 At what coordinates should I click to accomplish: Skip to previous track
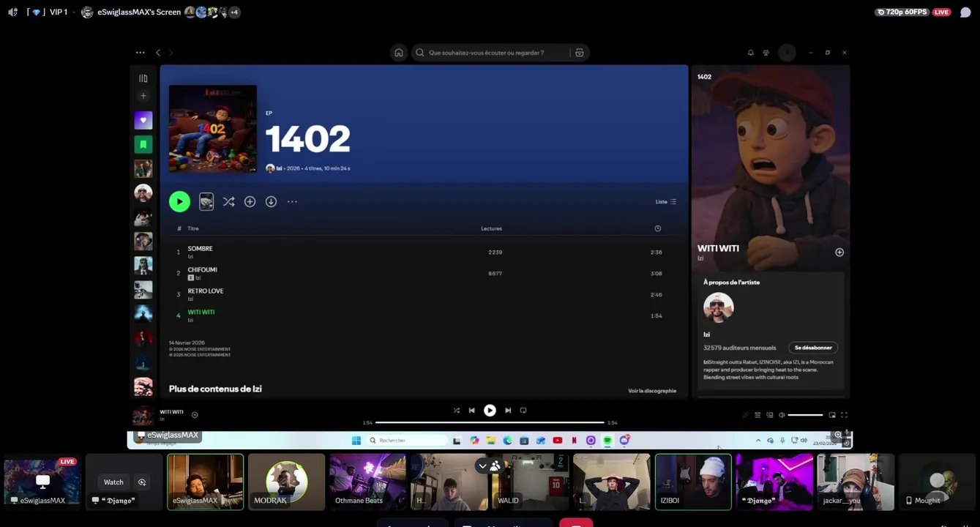472,411
